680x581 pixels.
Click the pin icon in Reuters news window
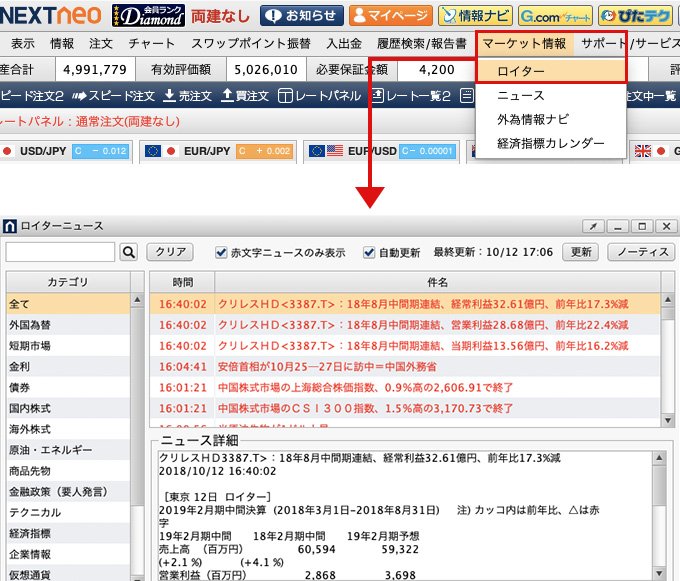point(593,226)
